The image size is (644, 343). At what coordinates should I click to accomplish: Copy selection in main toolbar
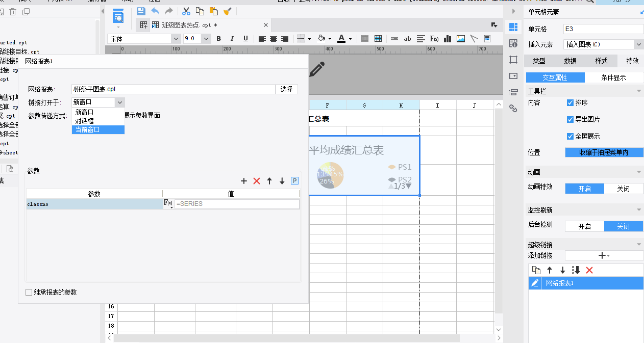pyautogui.click(x=200, y=11)
